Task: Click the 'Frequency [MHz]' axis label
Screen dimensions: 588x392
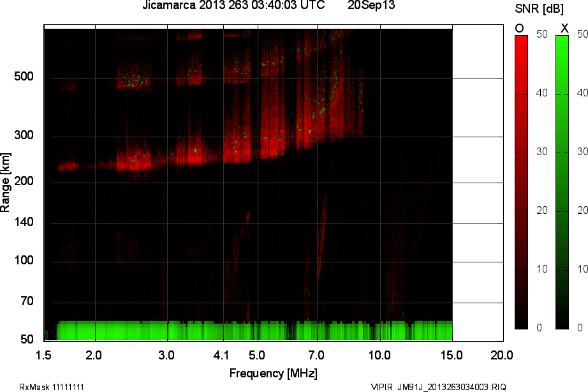Action: (274, 373)
